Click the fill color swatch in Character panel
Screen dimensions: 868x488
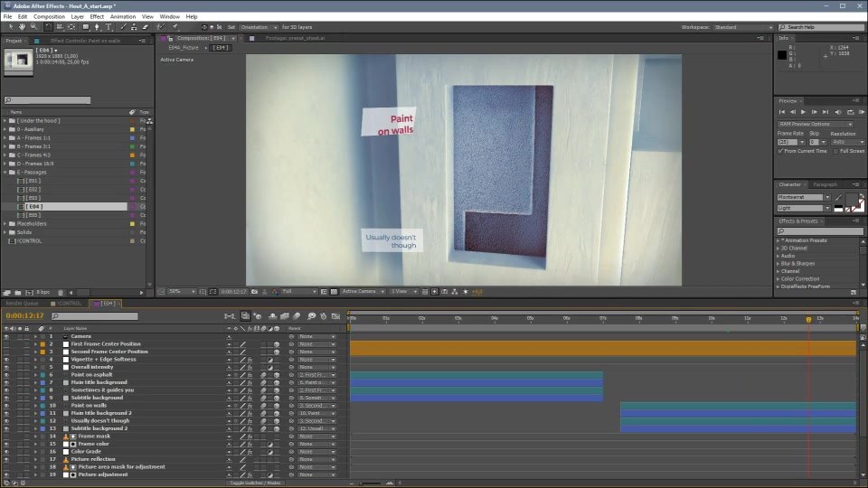pyautogui.click(x=853, y=199)
